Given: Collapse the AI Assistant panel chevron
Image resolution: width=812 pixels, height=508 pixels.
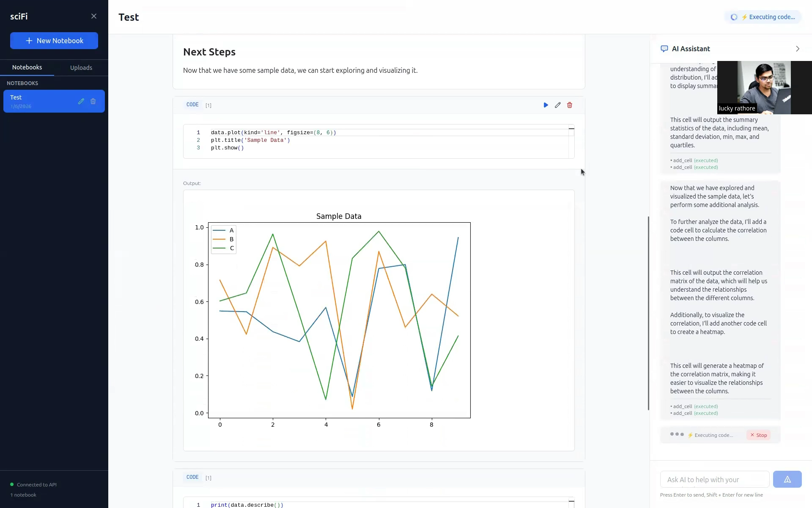Looking at the screenshot, I should coord(798,49).
